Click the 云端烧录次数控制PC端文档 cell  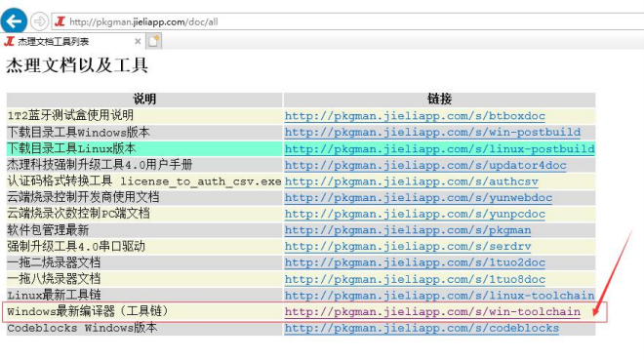[144, 214]
